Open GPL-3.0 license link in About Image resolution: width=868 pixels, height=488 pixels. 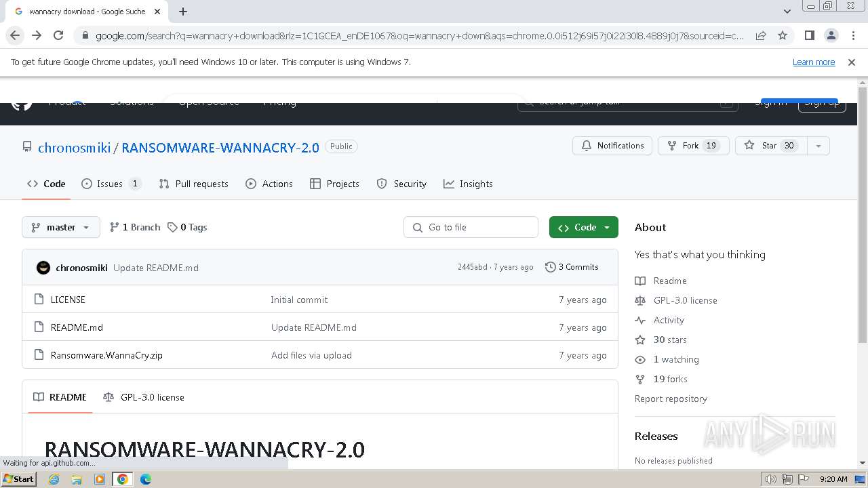pos(676,300)
